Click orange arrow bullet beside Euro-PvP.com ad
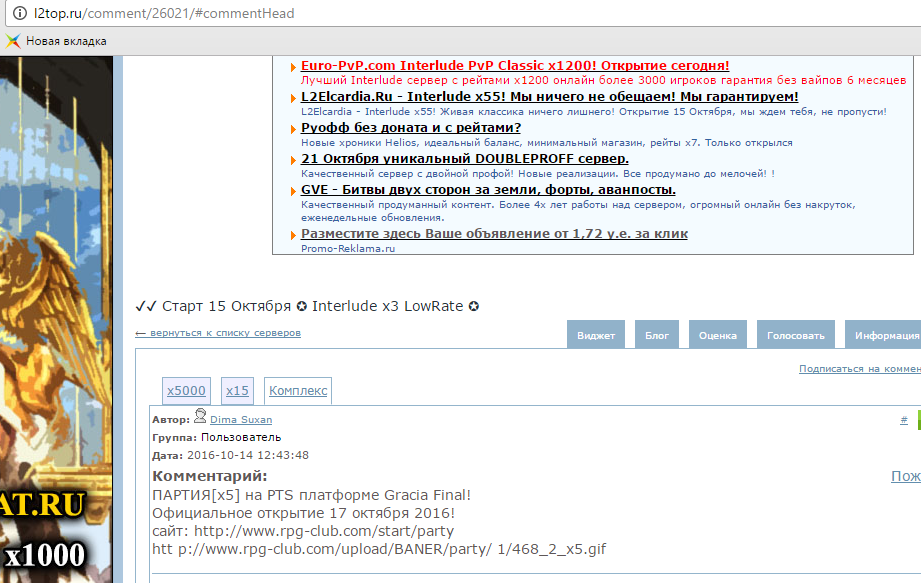Image resolution: width=921 pixels, height=583 pixels. tap(293, 67)
